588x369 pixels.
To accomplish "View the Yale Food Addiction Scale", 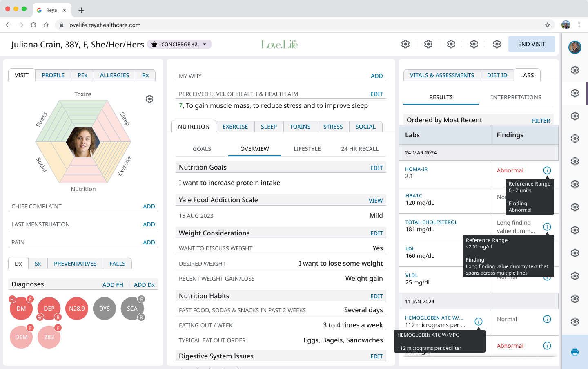I will (375, 201).
